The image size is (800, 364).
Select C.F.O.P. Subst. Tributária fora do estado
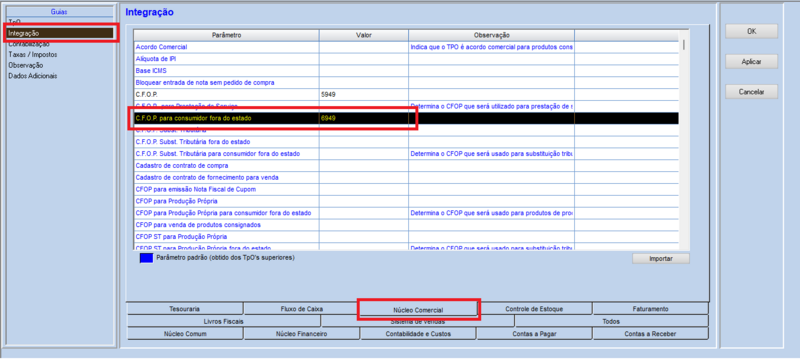tap(406, 141)
